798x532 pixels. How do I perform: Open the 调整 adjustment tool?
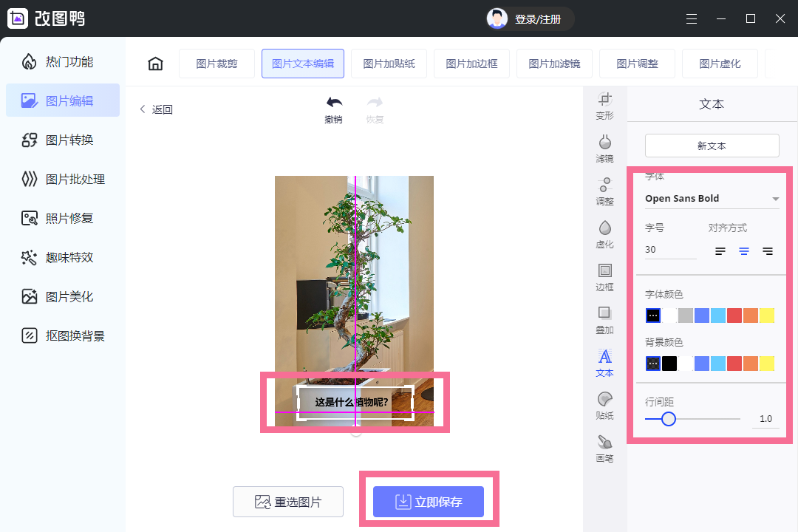coord(604,191)
